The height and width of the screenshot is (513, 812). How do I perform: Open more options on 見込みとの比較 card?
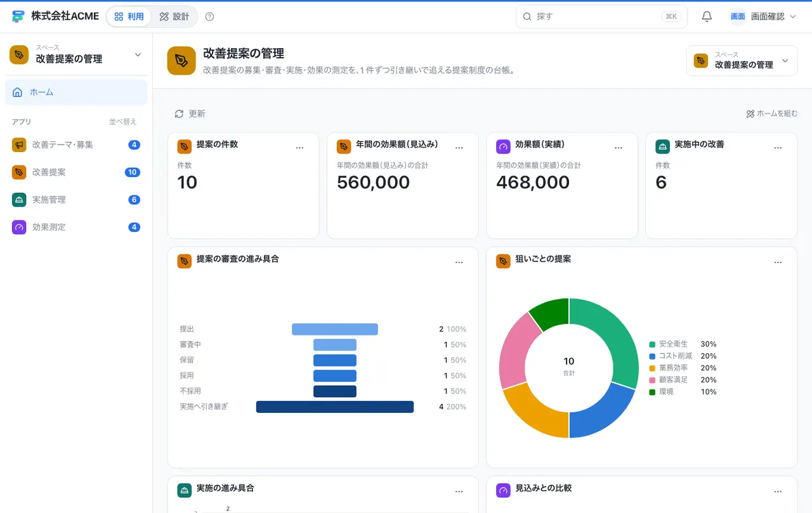[778, 491]
